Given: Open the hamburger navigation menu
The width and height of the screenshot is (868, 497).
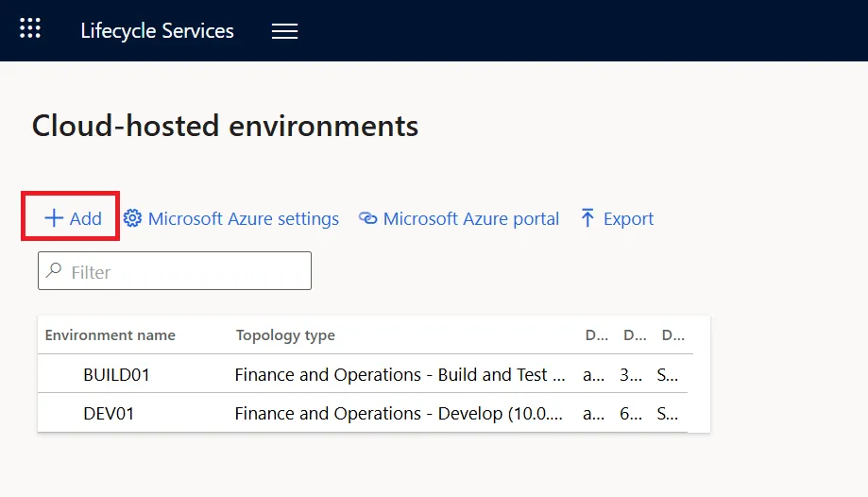Looking at the screenshot, I should point(284,31).
